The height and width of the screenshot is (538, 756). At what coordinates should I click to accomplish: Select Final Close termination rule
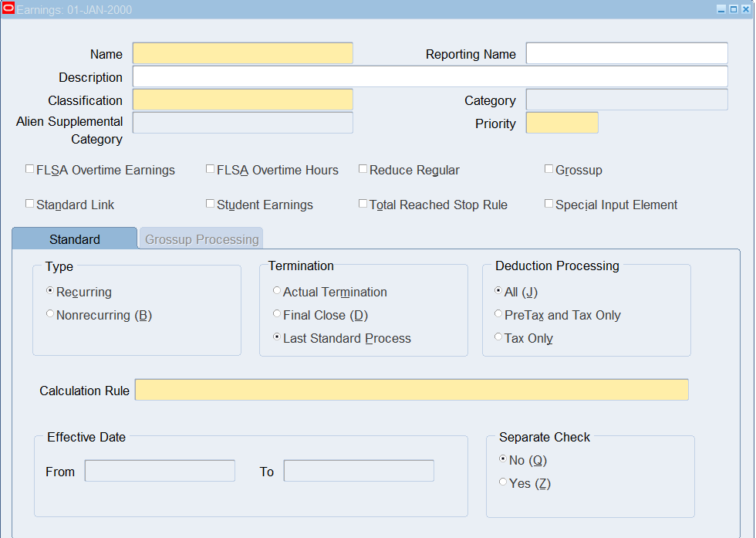pyautogui.click(x=277, y=314)
